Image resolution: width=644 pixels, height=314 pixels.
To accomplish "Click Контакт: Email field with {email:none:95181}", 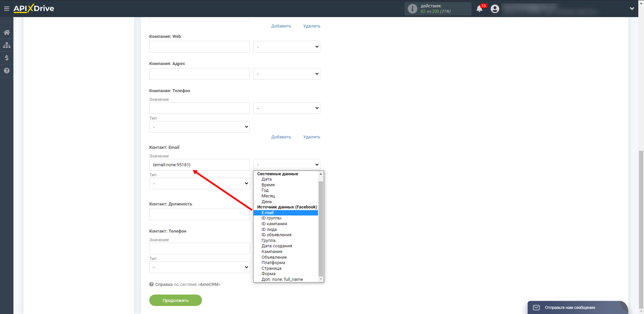I will coord(200,165).
